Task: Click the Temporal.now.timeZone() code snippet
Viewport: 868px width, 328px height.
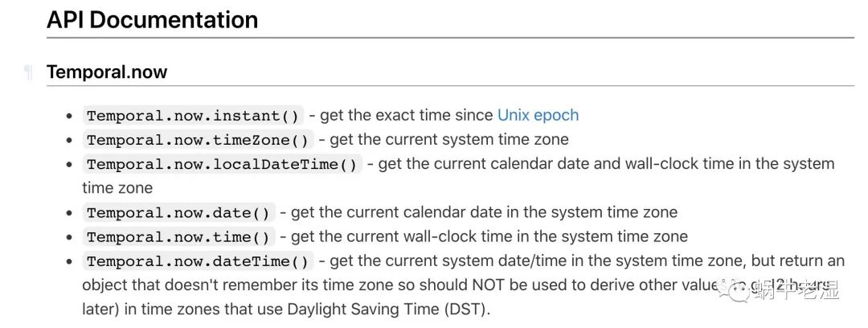Action: pos(198,140)
